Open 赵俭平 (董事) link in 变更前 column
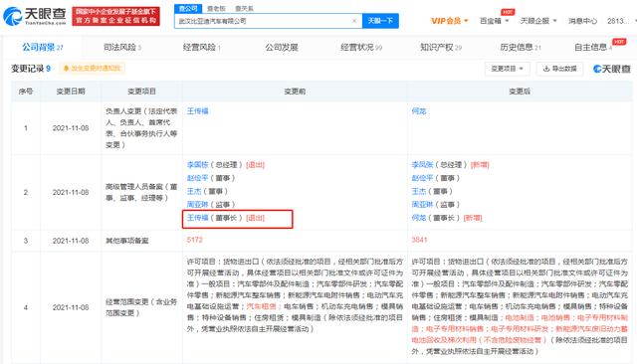This screenshot has height=364, width=637. tap(197, 178)
